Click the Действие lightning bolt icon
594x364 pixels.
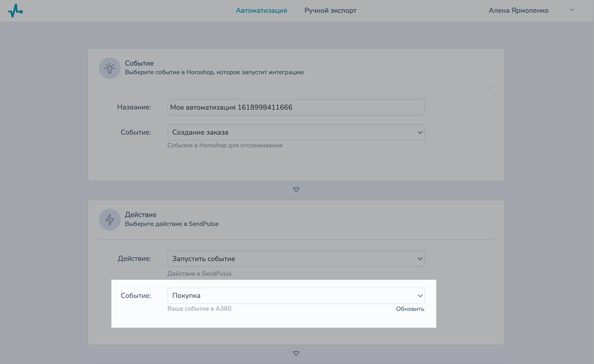(x=110, y=220)
